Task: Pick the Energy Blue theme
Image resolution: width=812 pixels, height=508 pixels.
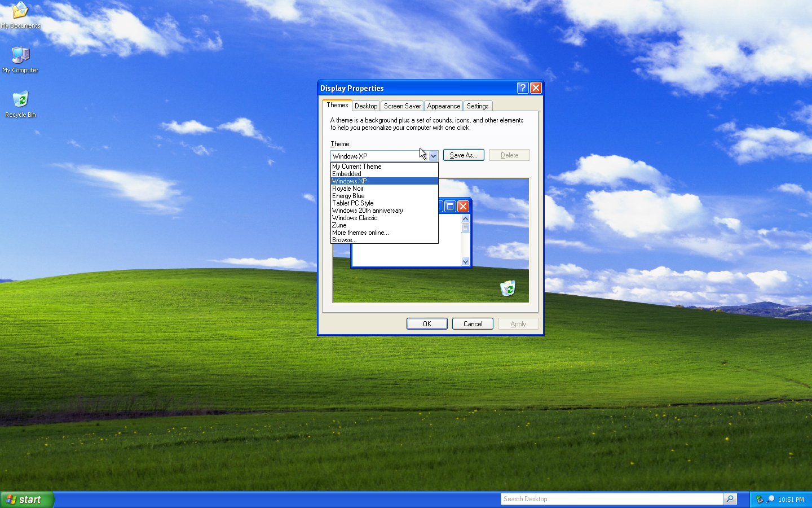Action: coord(384,196)
